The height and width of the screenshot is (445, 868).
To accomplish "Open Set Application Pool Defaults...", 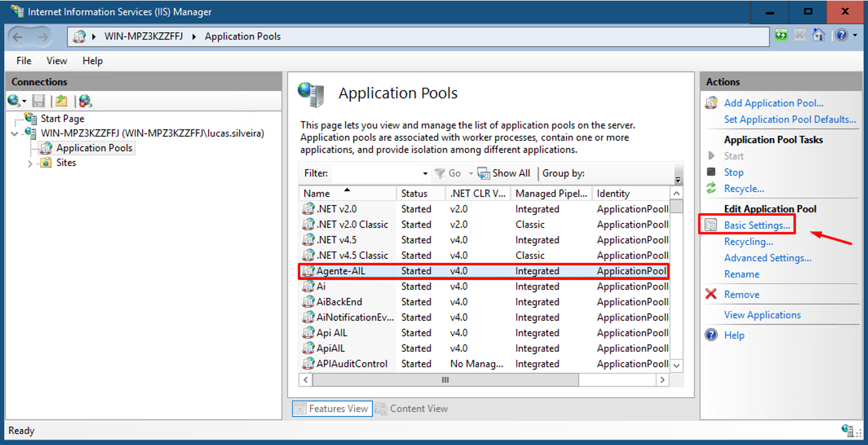I will tap(790, 119).
